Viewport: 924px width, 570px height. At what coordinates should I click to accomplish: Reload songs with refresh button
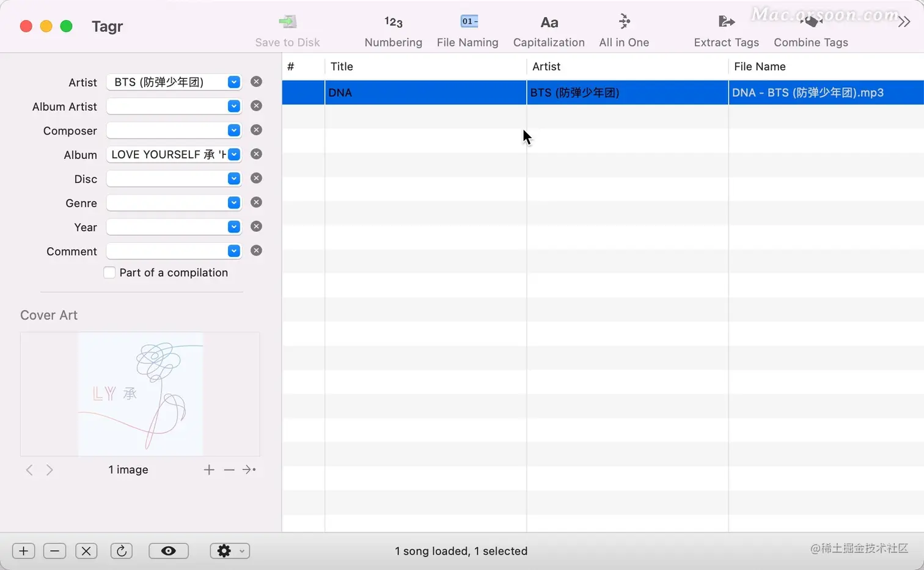pos(122,551)
